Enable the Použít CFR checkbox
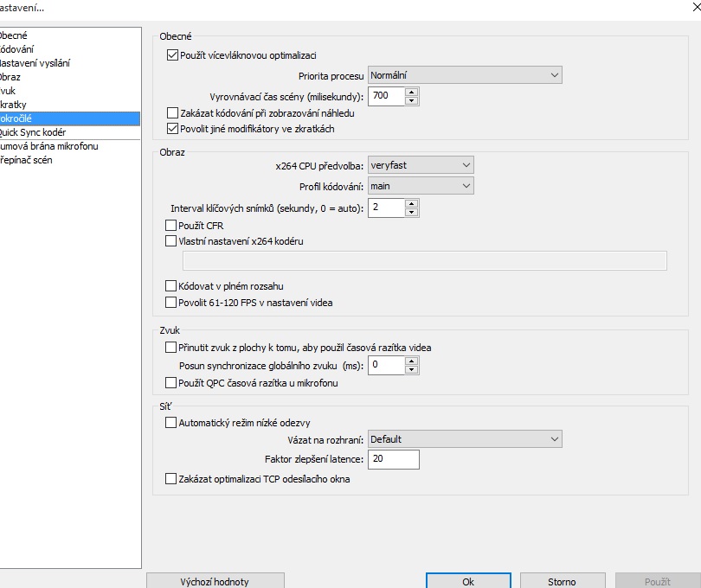Image resolution: width=701 pixels, height=588 pixels. point(171,226)
